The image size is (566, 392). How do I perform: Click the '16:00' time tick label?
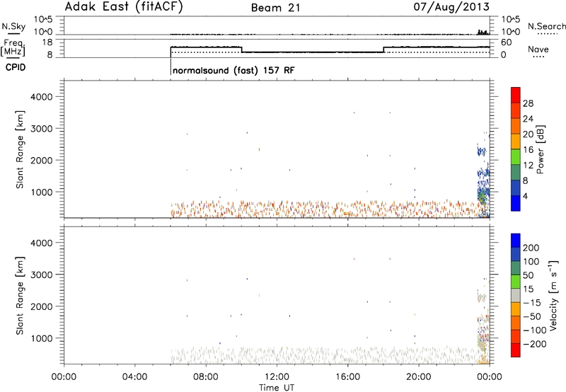click(x=347, y=377)
